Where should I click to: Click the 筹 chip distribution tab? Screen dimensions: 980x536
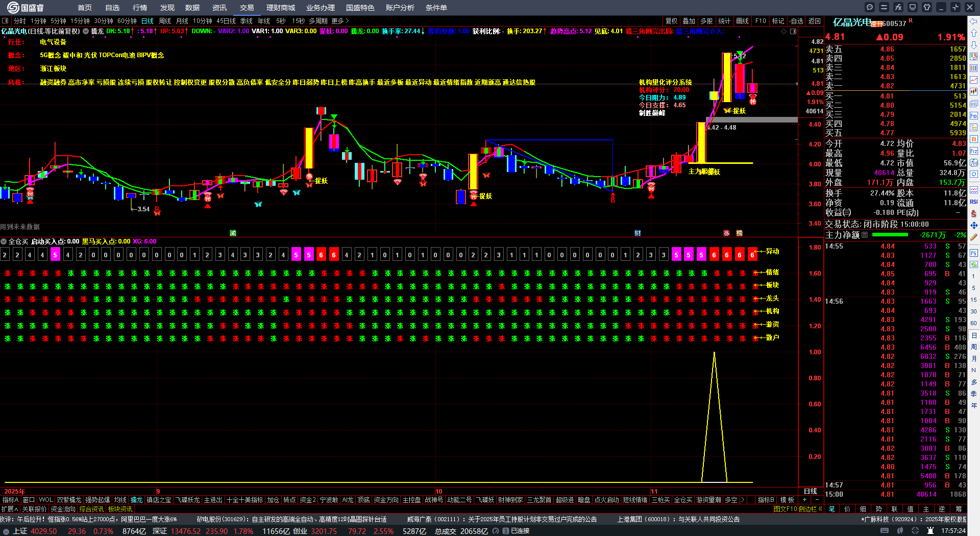click(x=959, y=509)
